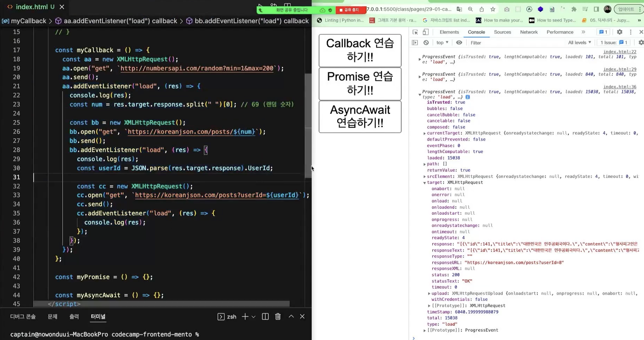644x340 pixels.
Task: Switch to the Network tab
Action: pos(529,32)
